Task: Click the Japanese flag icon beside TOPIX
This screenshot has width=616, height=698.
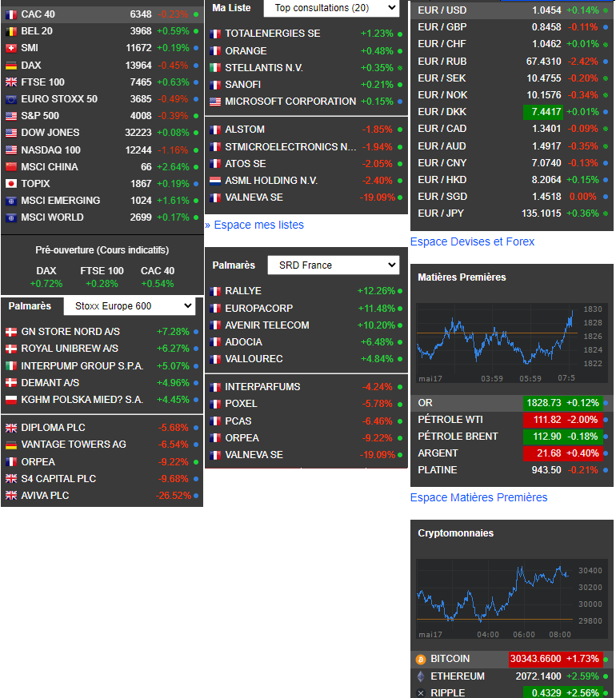Action: (11, 184)
